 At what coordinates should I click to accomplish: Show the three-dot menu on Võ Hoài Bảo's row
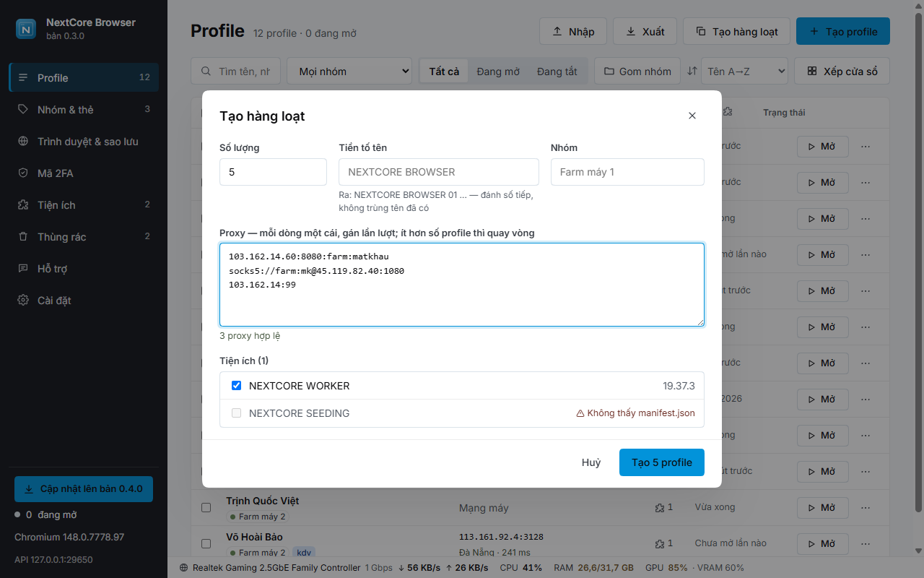click(866, 544)
